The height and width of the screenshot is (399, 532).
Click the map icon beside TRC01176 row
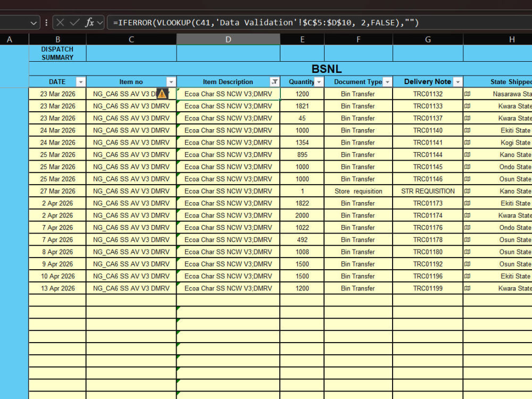(x=468, y=228)
